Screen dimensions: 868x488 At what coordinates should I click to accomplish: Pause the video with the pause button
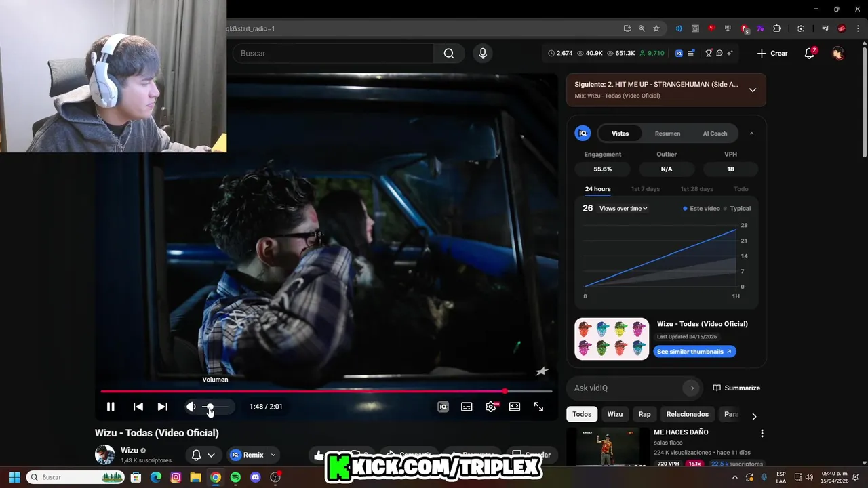(x=111, y=407)
